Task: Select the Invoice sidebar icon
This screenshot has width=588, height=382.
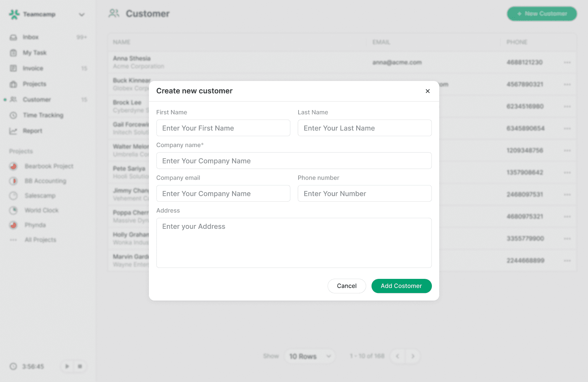Action: pyautogui.click(x=13, y=68)
